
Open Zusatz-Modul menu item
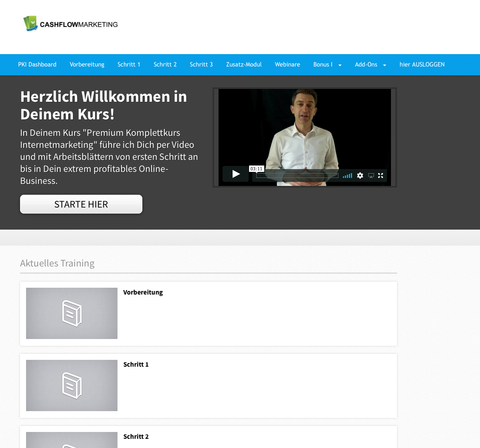coord(244,65)
